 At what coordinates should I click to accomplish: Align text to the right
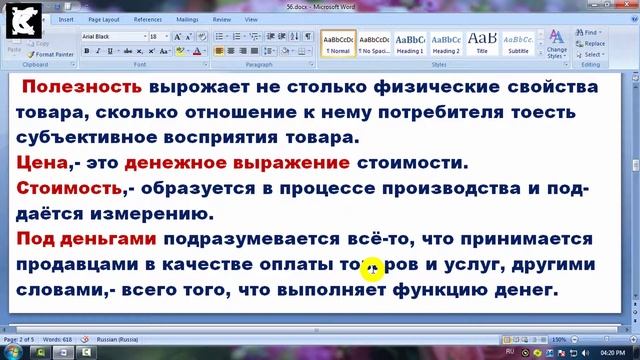click(x=243, y=51)
